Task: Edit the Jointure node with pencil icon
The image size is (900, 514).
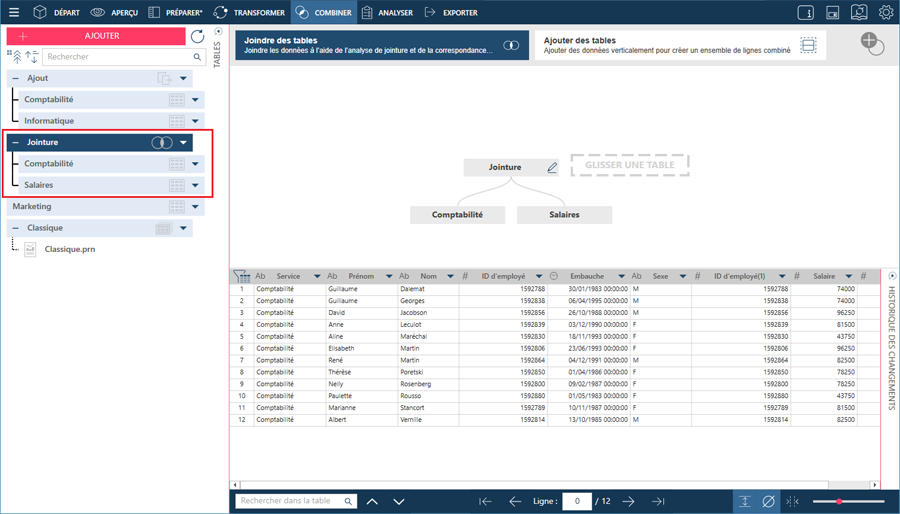Action: point(552,168)
